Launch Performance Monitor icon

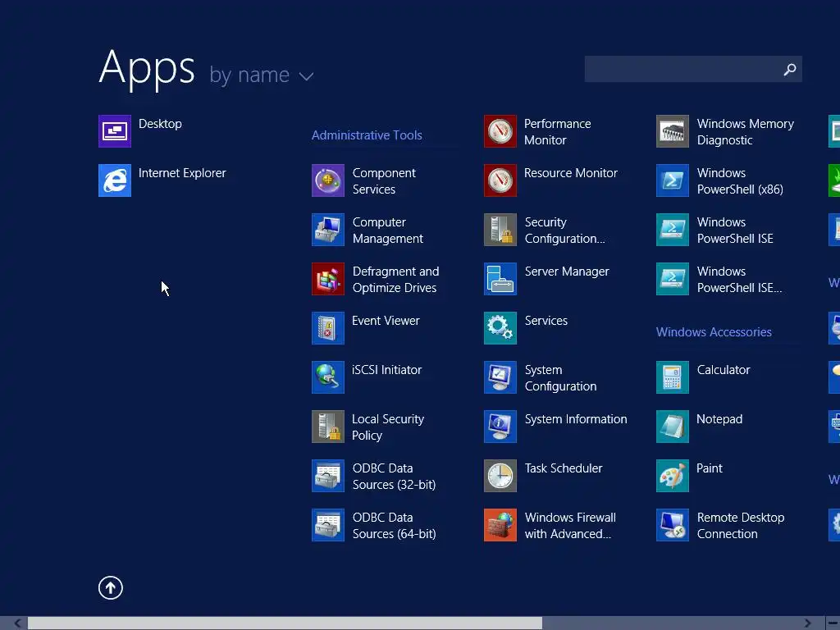point(500,131)
